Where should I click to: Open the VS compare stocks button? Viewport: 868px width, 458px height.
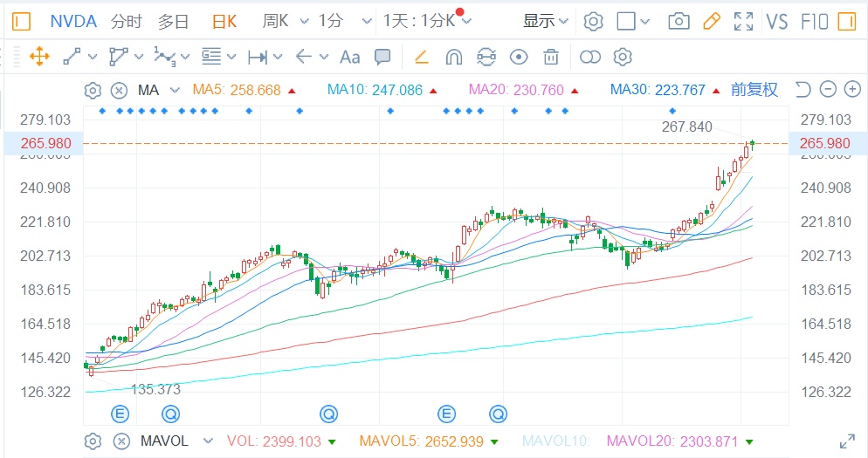tap(776, 22)
